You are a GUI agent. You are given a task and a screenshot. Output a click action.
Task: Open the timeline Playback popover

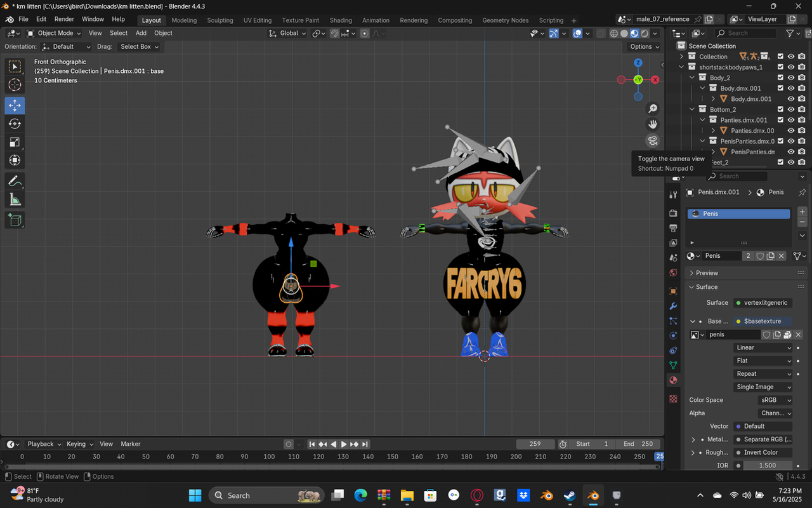click(x=44, y=444)
